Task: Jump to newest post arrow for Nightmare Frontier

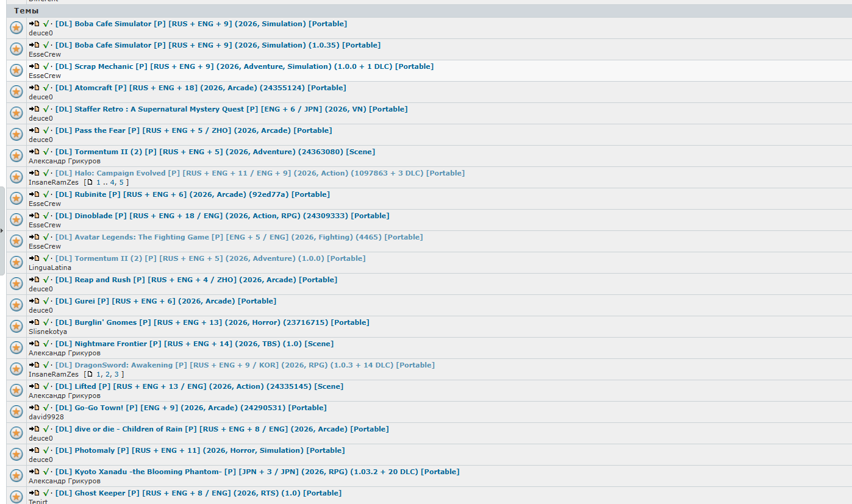Action: coord(34,343)
